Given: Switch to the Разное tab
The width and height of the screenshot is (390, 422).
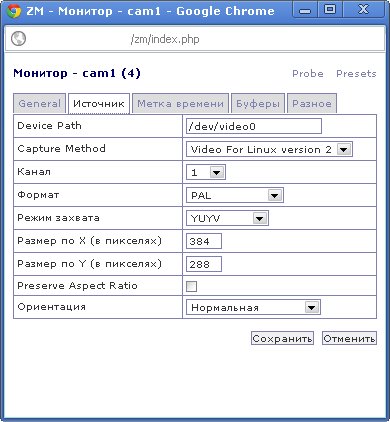Looking at the screenshot, I should coord(312,104).
